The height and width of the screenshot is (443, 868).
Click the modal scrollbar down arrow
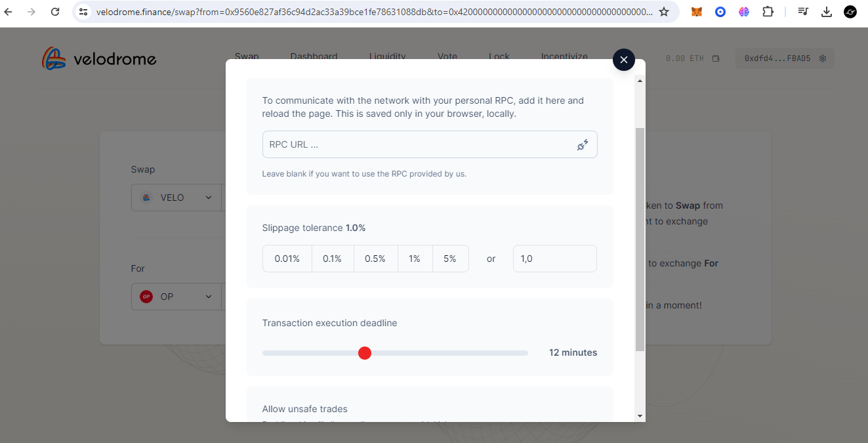640,416
